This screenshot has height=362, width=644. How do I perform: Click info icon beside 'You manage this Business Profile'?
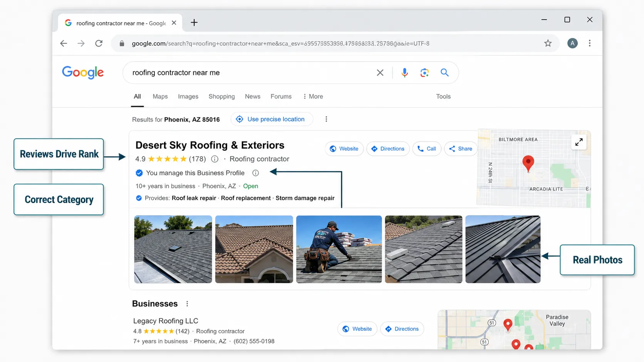click(x=255, y=173)
